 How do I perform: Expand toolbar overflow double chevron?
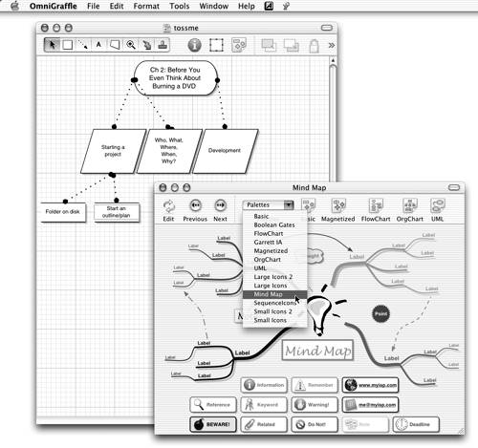332,45
